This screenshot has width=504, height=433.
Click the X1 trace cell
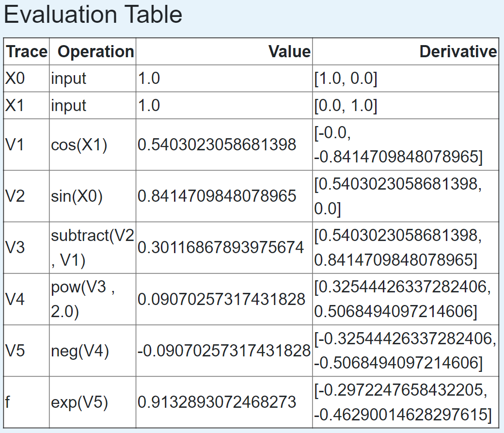[x=26, y=105]
